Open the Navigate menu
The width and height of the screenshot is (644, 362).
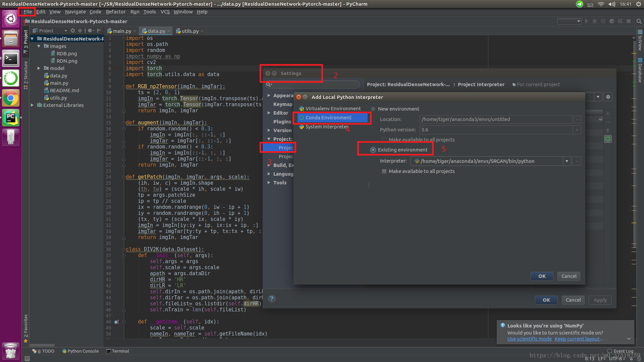75,12
